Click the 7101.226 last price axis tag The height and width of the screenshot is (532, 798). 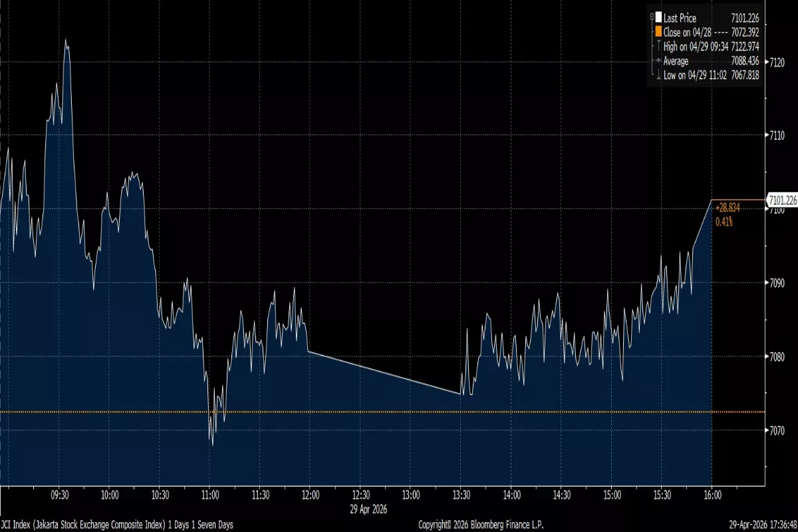pyautogui.click(x=782, y=199)
